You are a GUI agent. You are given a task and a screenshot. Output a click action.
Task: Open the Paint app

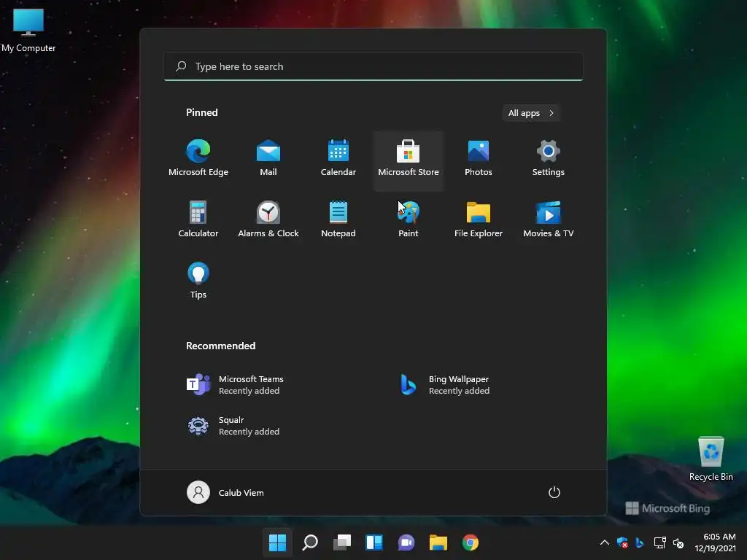tap(409, 219)
